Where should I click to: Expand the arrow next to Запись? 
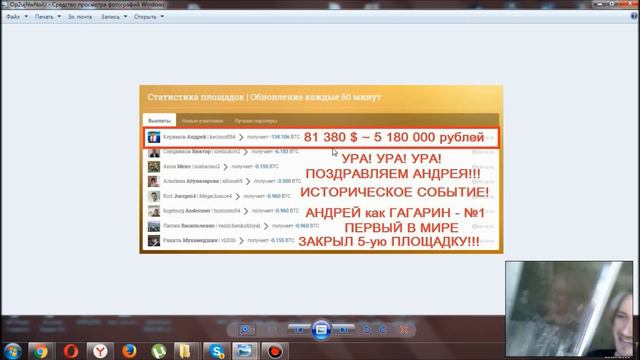[125, 17]
